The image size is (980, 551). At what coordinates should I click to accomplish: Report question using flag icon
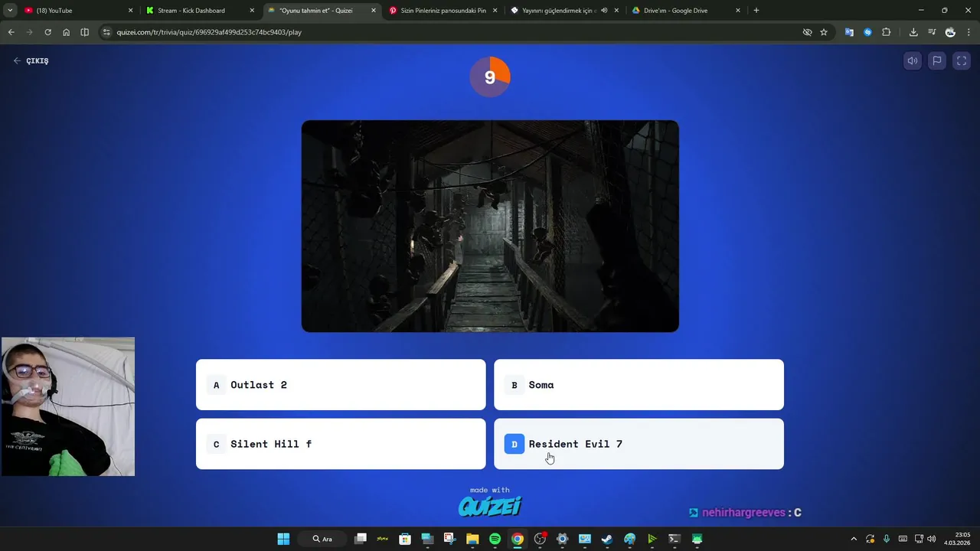tap(936, 61)
